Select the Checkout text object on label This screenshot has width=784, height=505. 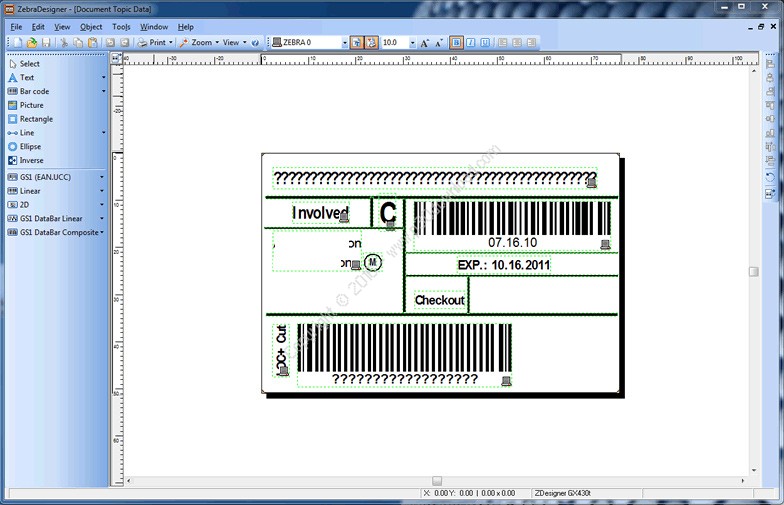tap(440, 300)
